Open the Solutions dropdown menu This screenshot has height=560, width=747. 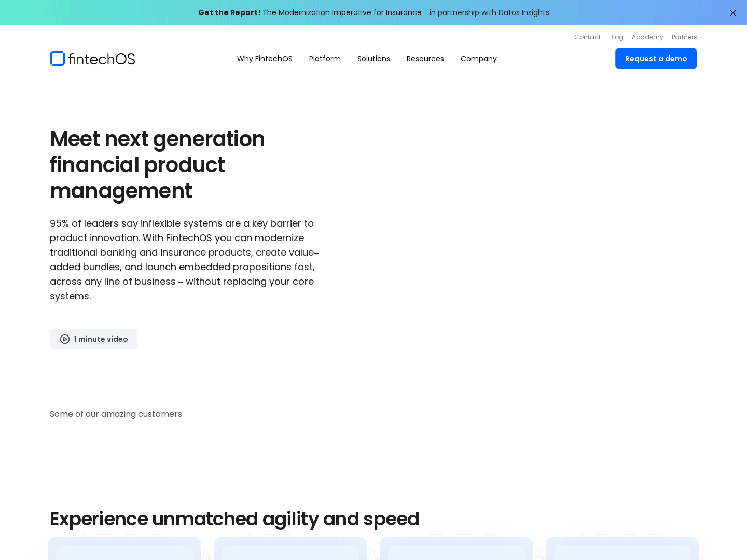click(x=374, y=59)
